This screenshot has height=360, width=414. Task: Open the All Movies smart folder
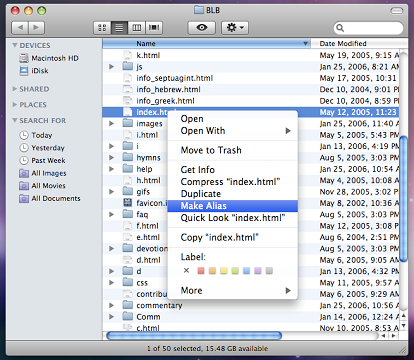tap(42, 186)
